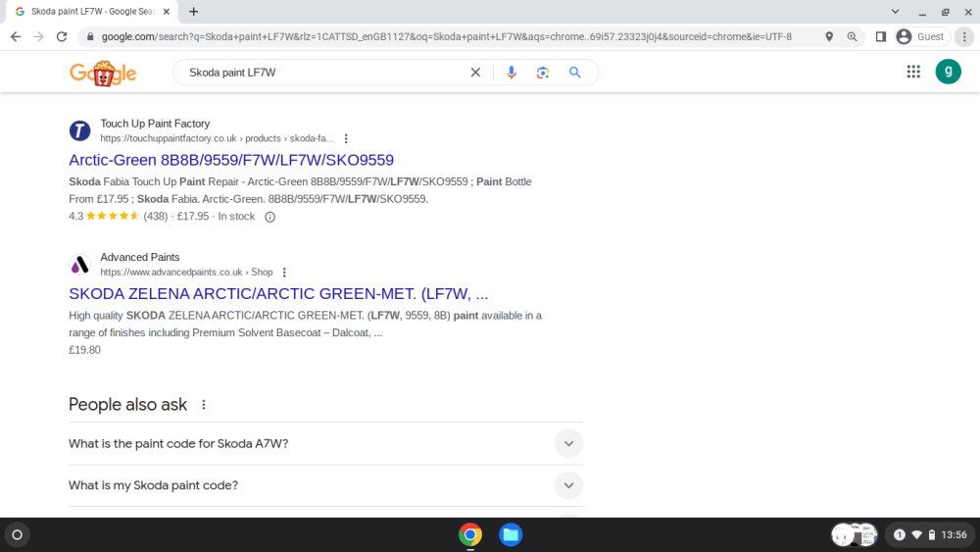Click the touchuppaintfactory.co.uk URL breadcrumb
980x552 pixels.
(217, 139)
